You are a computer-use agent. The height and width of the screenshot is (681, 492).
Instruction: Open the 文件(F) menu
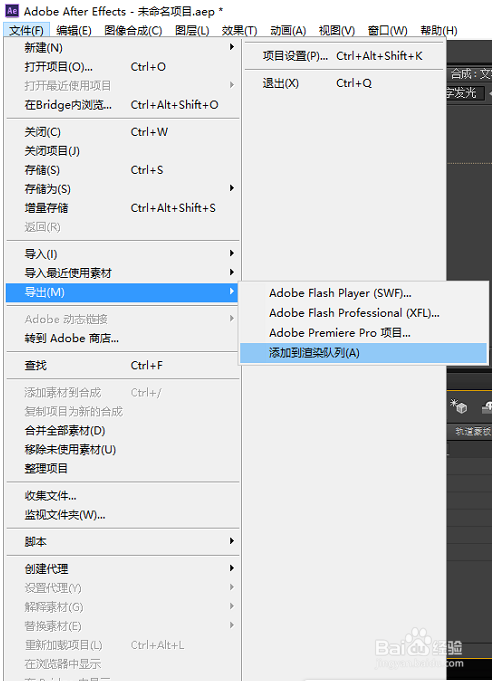26,30
